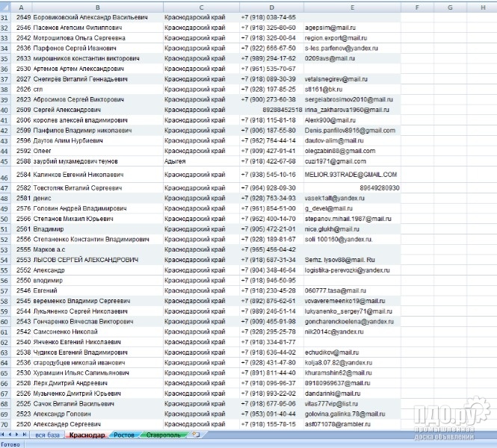Jump to last sheet using navigation arrow
This screenshot has width=497, height=448.
[25, 434]
